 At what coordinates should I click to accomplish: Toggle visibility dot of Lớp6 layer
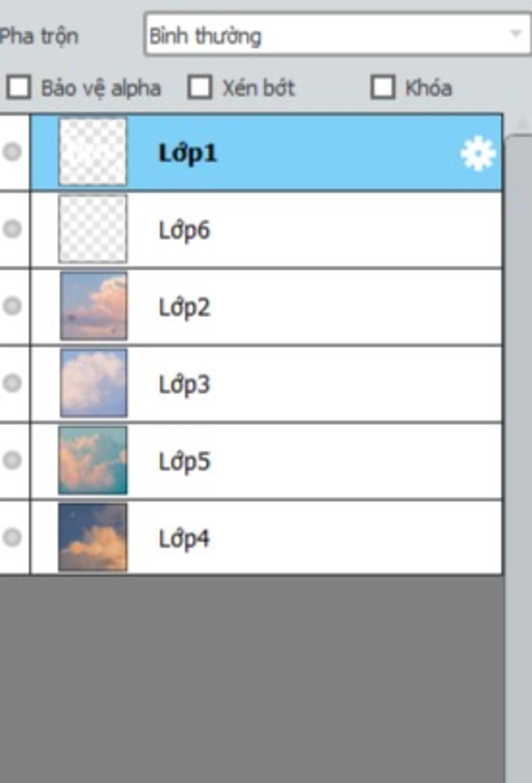12,229
